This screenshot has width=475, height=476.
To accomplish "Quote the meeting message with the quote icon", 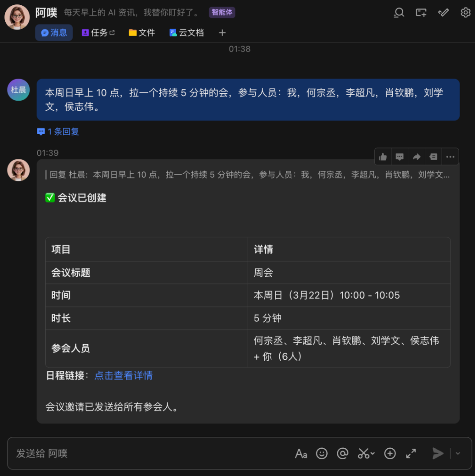I will (x=433, y=156).
